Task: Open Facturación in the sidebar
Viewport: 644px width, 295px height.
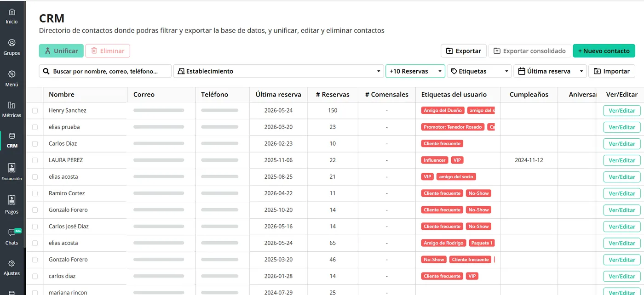Action: (12, 172)
